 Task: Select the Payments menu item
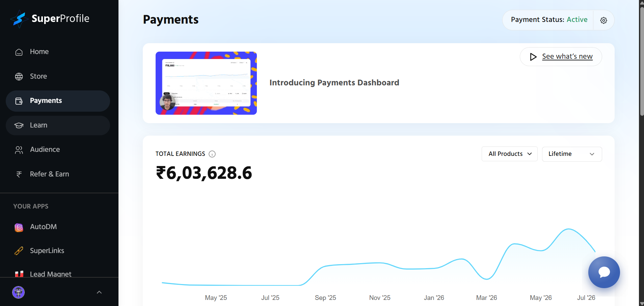[x=58, y=101]
